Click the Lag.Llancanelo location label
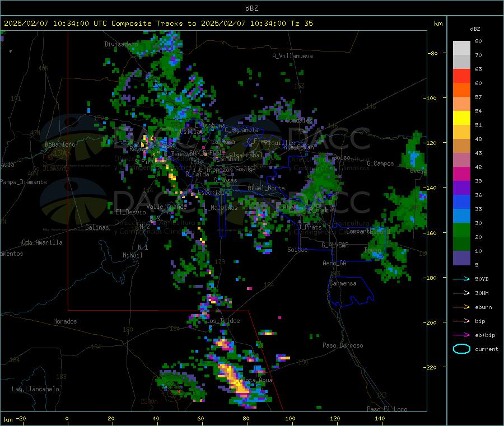 coord(35,389)
